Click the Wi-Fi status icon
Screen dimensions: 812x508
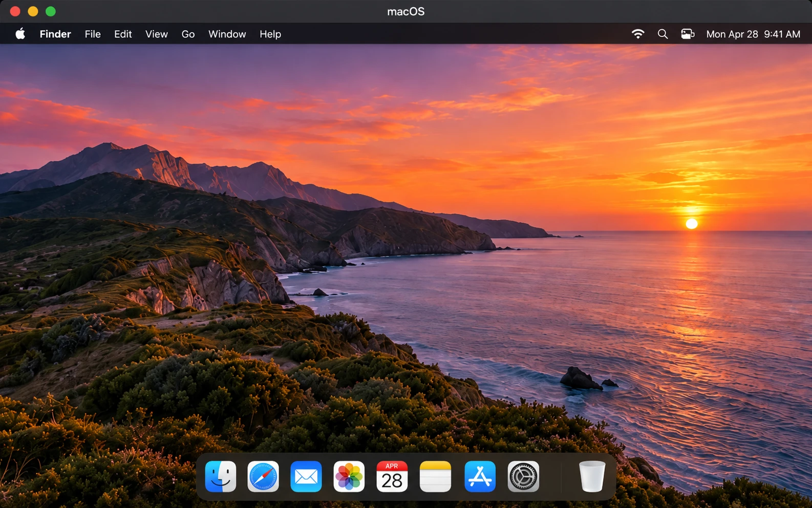pos(638,34)
